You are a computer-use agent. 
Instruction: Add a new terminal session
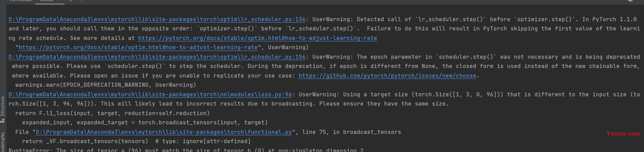tap(71, 1)
